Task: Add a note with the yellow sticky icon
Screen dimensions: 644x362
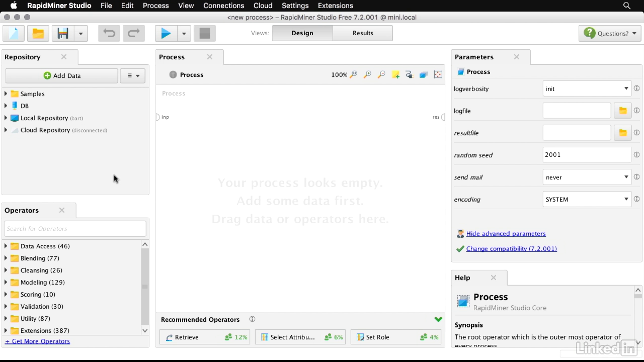Action: click(x=395, y=74)
